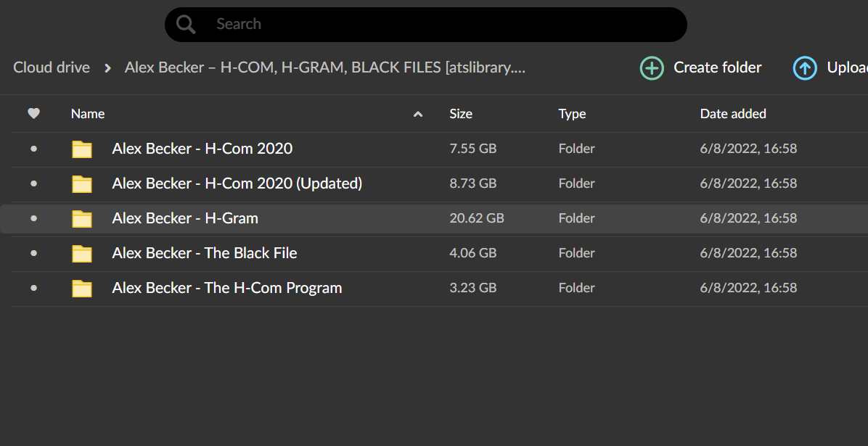This screenshot has height=446, width=868.
Task: Click the Create folder plus icon
Action: [x=652, y=68]
